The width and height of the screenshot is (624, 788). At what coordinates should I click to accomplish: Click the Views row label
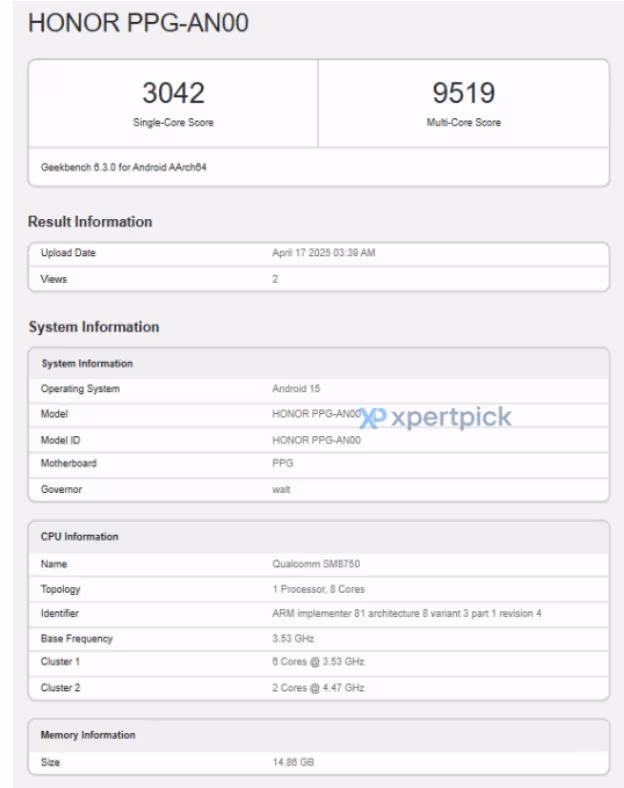[x=54, y=279]
